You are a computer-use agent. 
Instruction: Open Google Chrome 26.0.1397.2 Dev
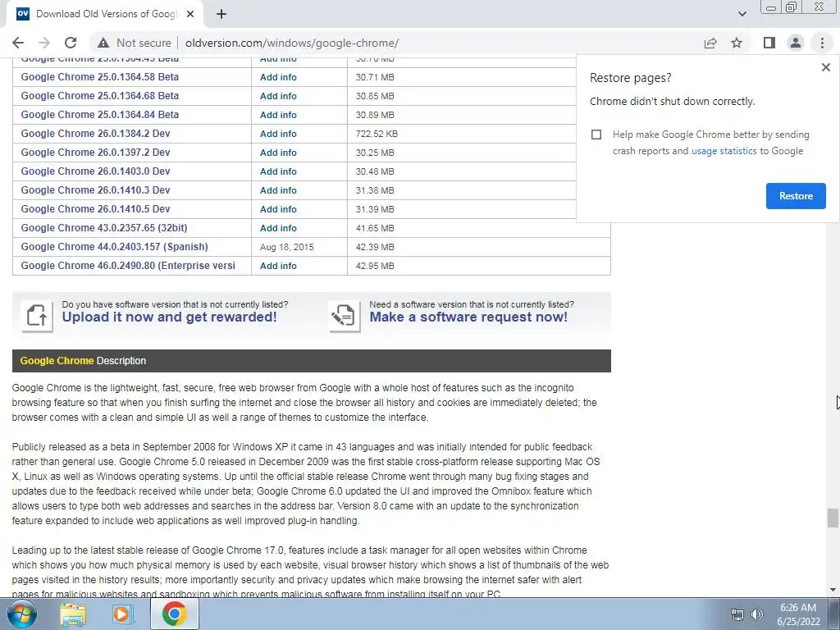95,153
